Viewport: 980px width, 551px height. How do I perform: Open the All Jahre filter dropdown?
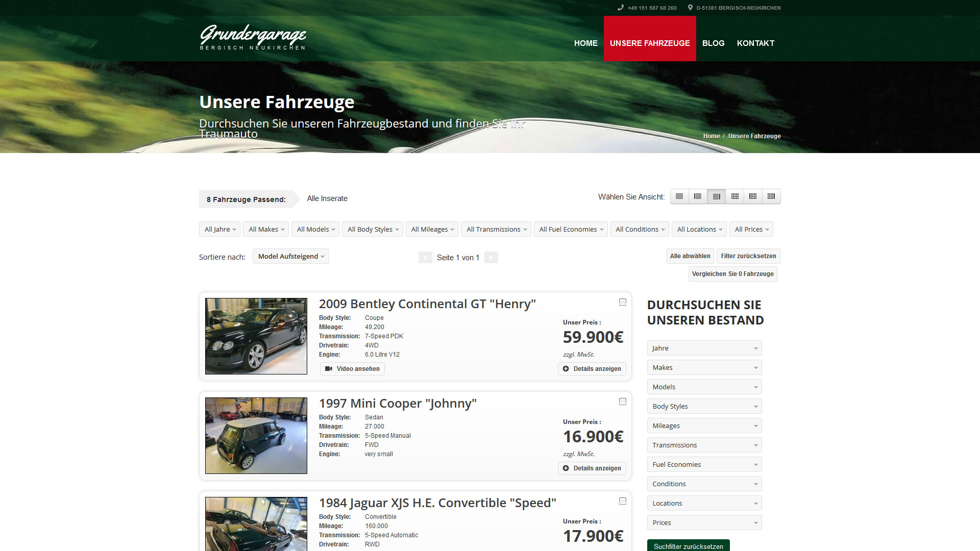(219, 229)
